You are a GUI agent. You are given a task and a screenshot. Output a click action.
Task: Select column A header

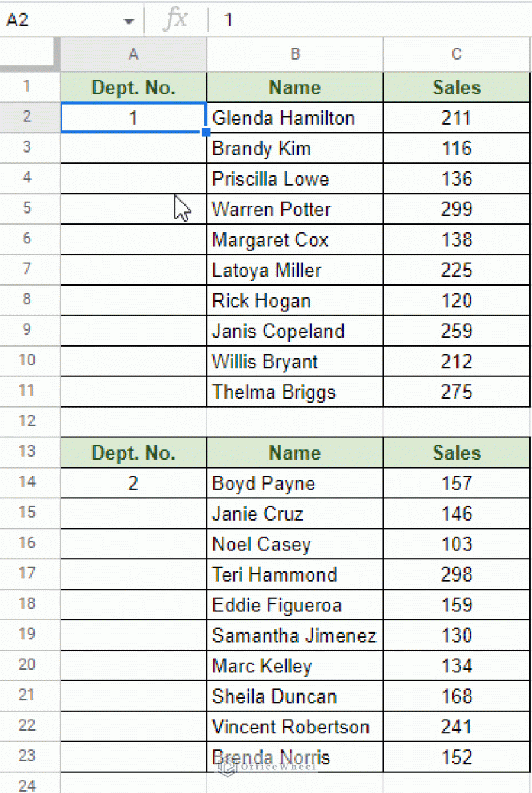tap(133, 54)
